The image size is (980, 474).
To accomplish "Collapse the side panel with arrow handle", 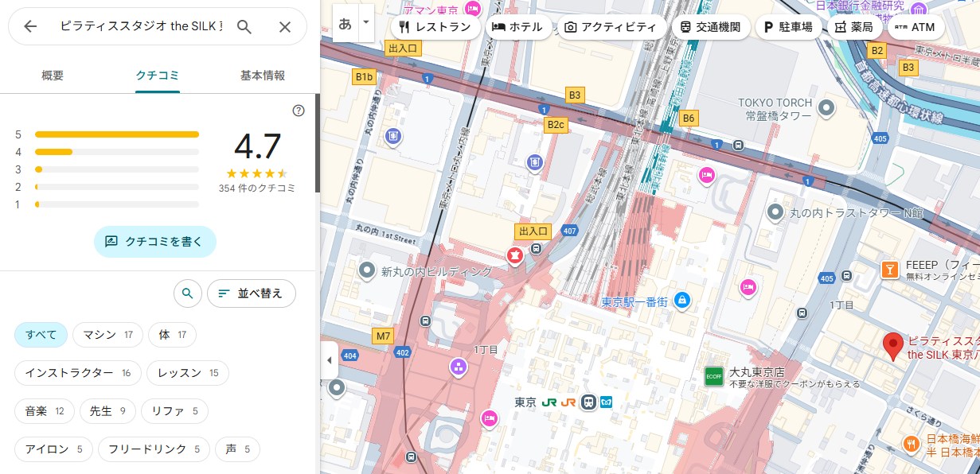I will 330,360.
